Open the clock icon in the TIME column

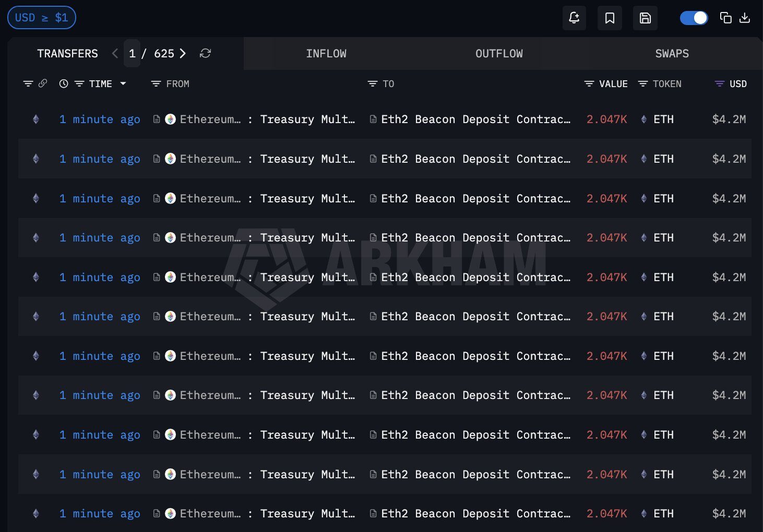pyautogui.click(x=64, y=83)
